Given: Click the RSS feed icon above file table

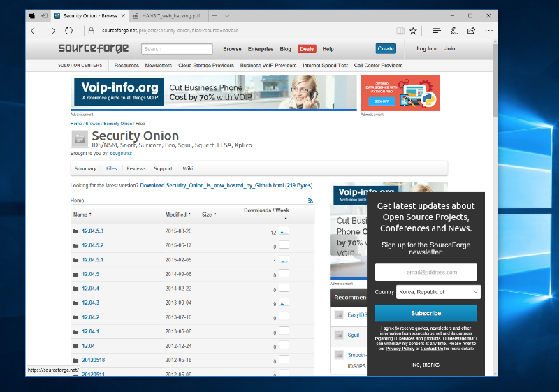Looking at the screenshot, I should tap(310, 201).
